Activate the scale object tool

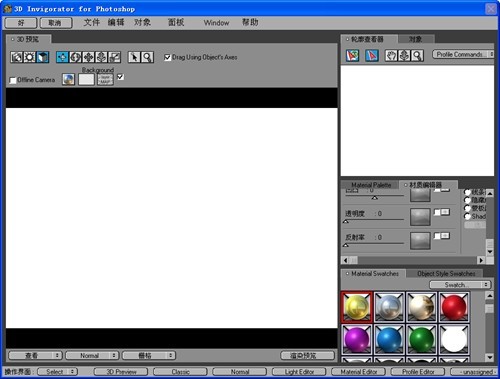[114, 57]
